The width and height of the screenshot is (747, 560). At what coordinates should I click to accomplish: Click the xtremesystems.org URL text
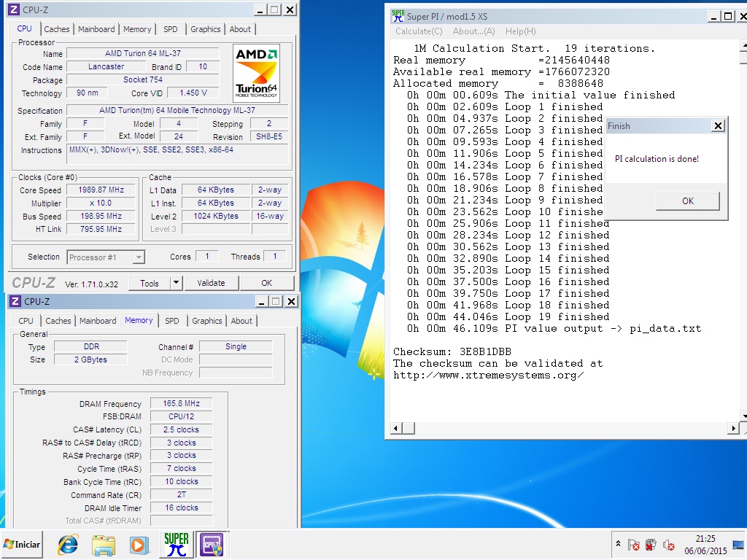[x=488, y=376]
